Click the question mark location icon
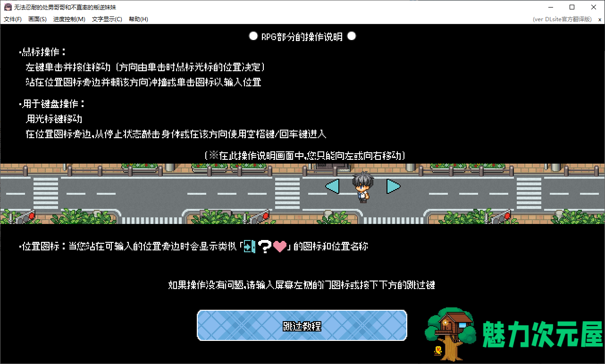 264,246
